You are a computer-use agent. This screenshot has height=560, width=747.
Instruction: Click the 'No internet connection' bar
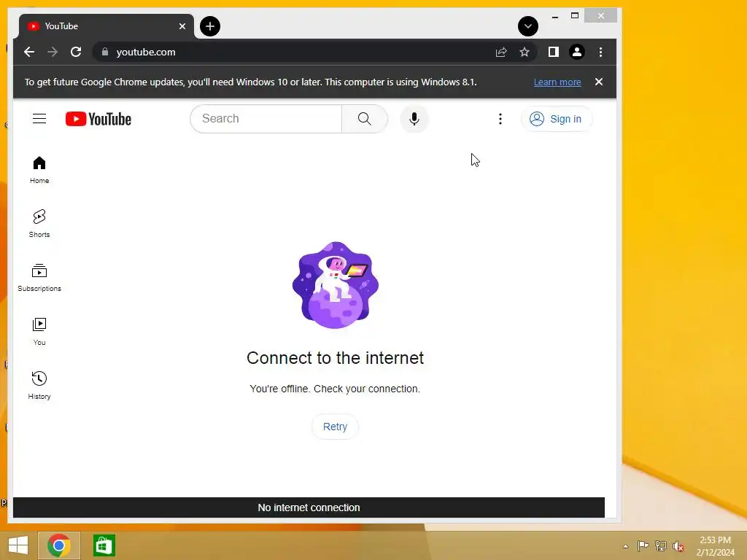click(x=309, y=507)
